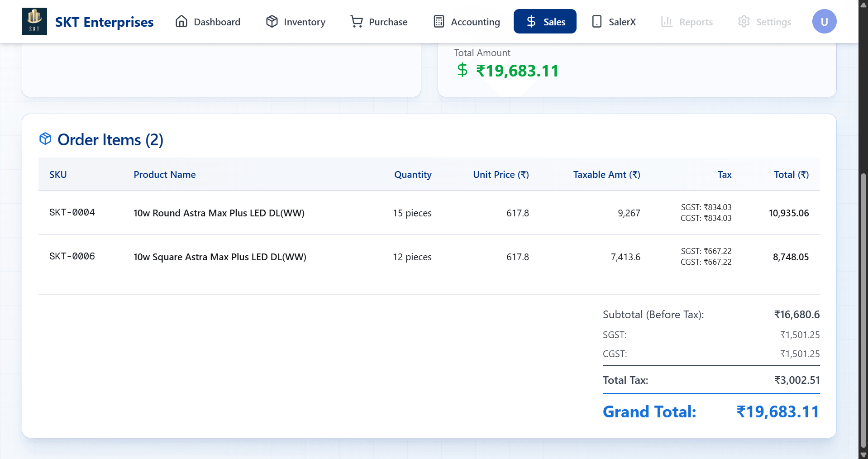The width and height of the screenshot is (868, 459).
Task: Click the Settings gear icon
Action: pos(744,21)
